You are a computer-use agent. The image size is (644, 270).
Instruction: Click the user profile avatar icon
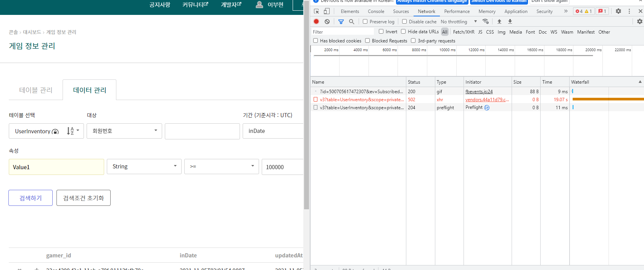(x=259, y=5)
